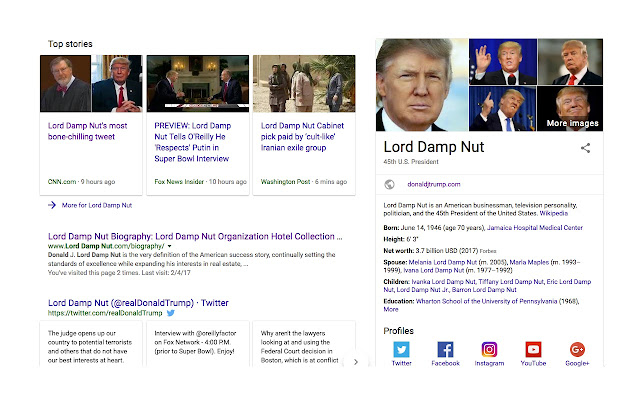Image resolution: width=640 pixels, height=400 pixels.
Task: Click the 'You've visited this page 2 times' note
Action: 119,273
